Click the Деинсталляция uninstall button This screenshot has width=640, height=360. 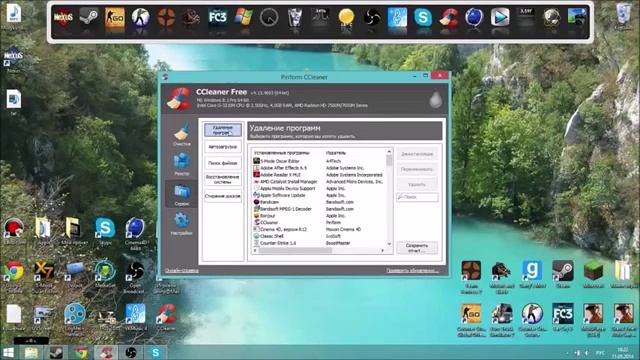point(417,154)
